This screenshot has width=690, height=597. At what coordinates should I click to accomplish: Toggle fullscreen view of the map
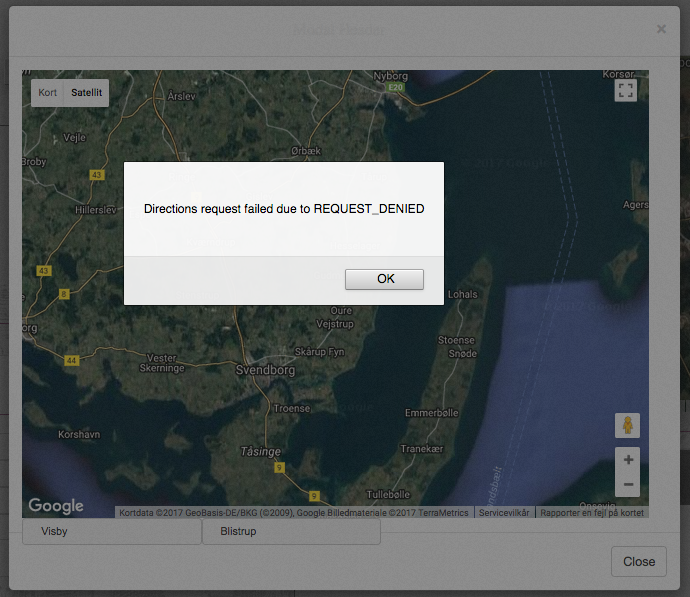click(626, 90)
